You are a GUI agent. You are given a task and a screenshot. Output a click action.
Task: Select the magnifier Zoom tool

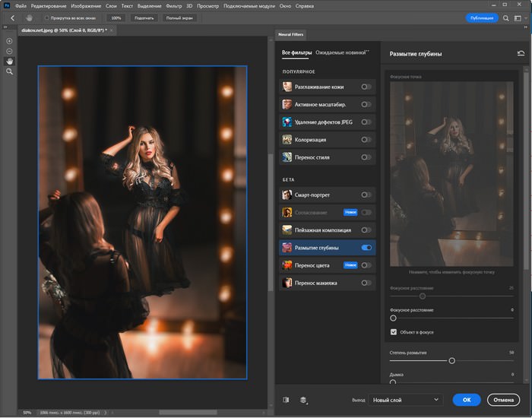pyautogui.click(x=10, y=71)
